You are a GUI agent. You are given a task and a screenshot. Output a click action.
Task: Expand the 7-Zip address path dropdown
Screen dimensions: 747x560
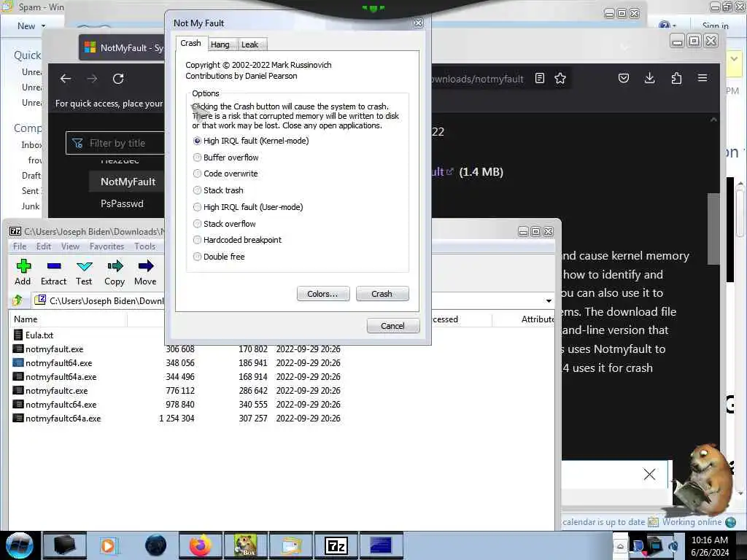tap(549, 301)
